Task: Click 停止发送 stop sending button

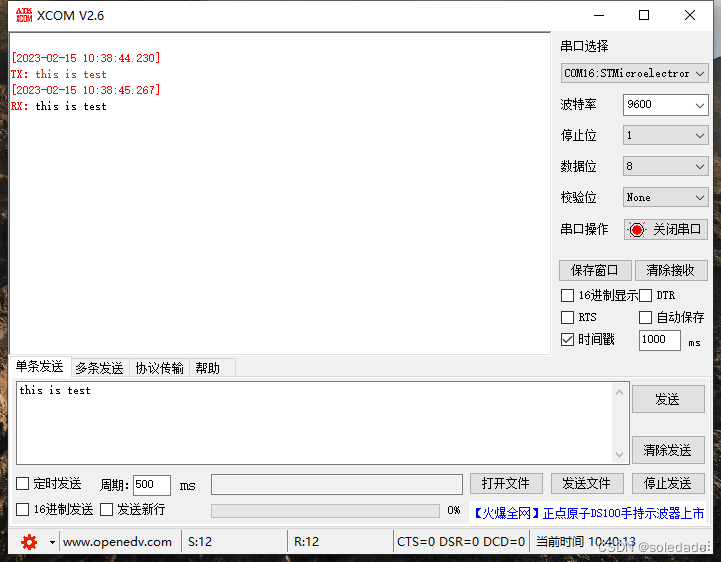Action: coord(668,483)
